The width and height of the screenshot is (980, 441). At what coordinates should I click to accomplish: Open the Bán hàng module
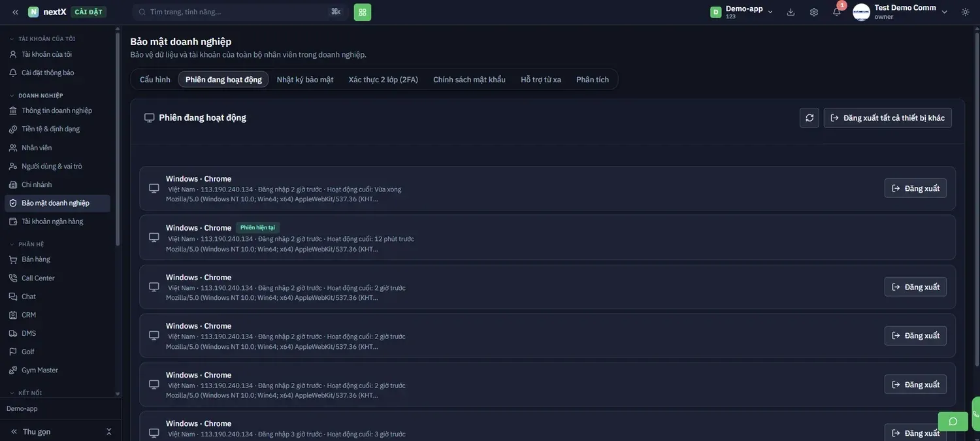57,259
